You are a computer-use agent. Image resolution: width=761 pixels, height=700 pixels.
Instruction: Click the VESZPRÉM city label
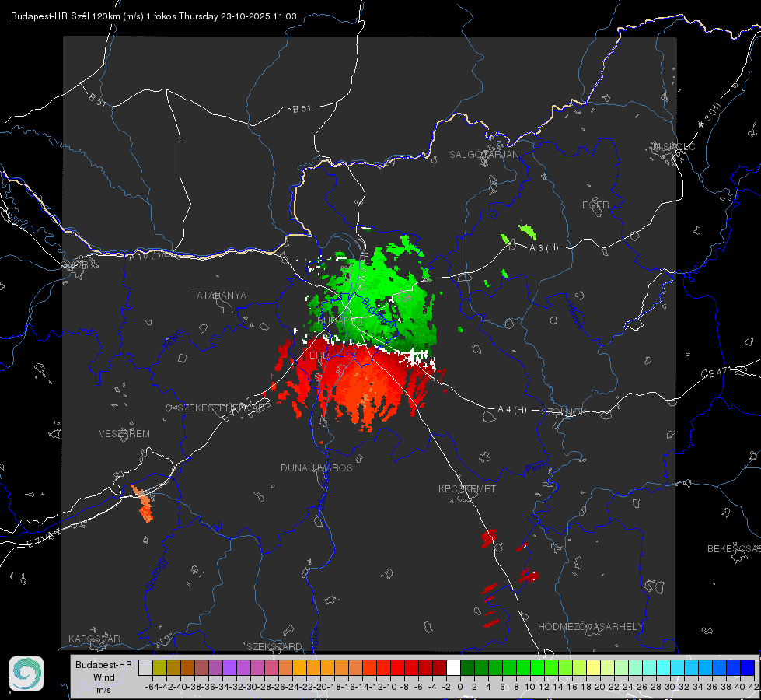pyautogui.click(x=124, y=433)
